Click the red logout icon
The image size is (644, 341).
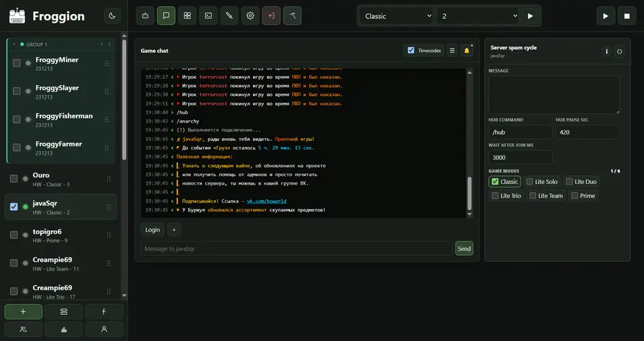click(x=272, y=15)
